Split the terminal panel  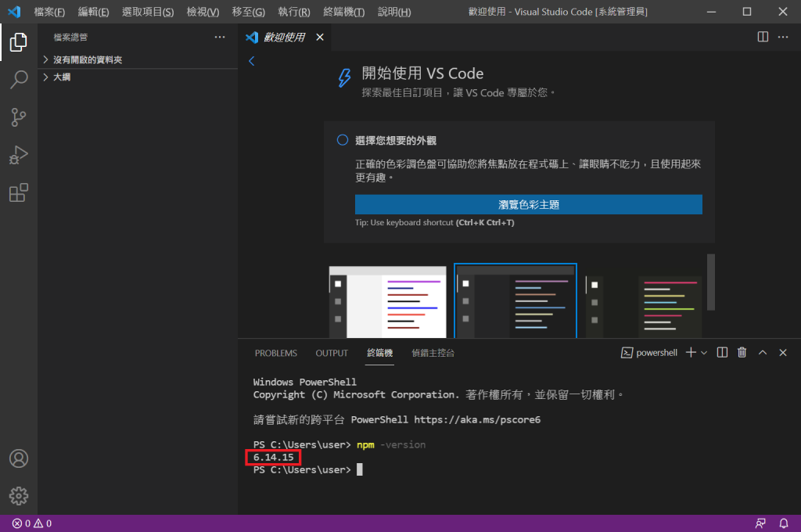(722, 353)
